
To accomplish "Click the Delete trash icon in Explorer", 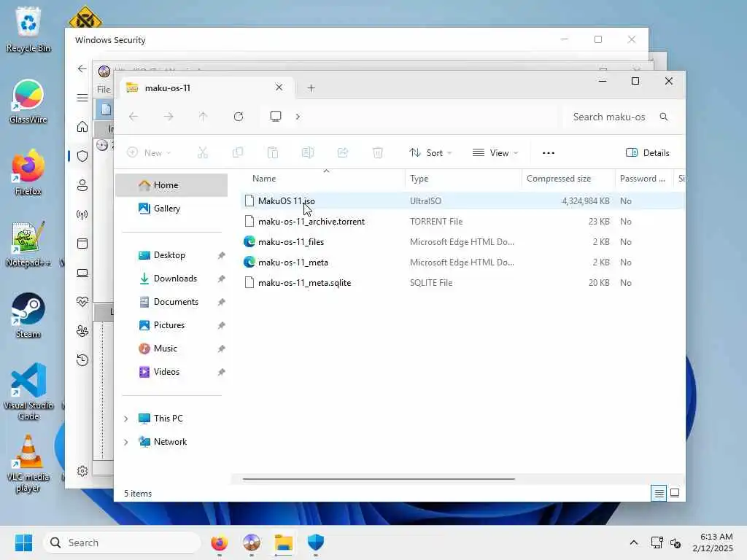I will [377, 152].
